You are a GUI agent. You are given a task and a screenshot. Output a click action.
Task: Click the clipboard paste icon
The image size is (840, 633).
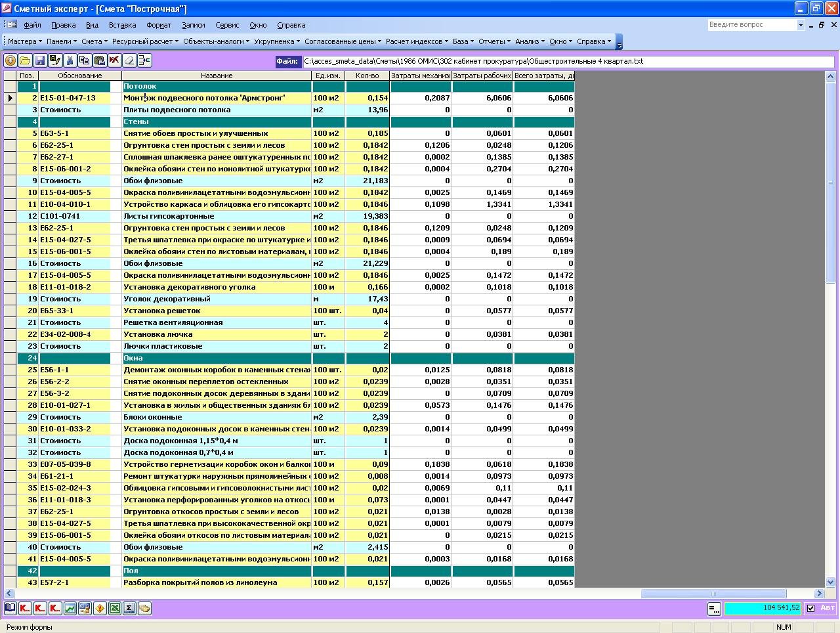click(x=99, y=60)
